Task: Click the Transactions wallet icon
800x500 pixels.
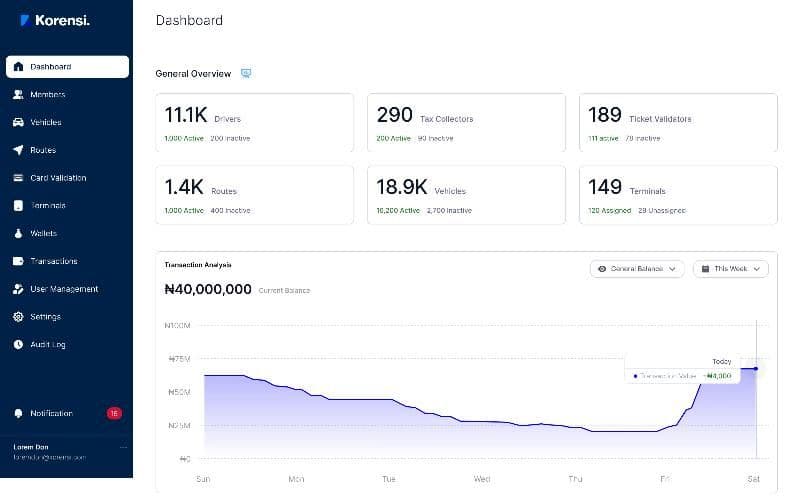Action: tap(18, 261)
